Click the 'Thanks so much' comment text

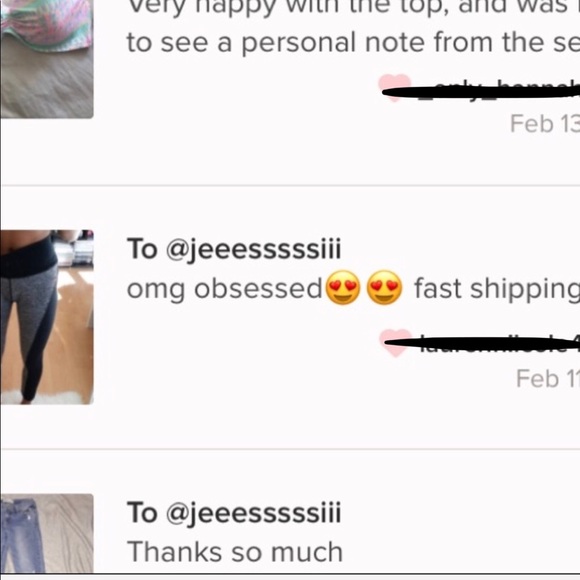click(x=235, y=552)
